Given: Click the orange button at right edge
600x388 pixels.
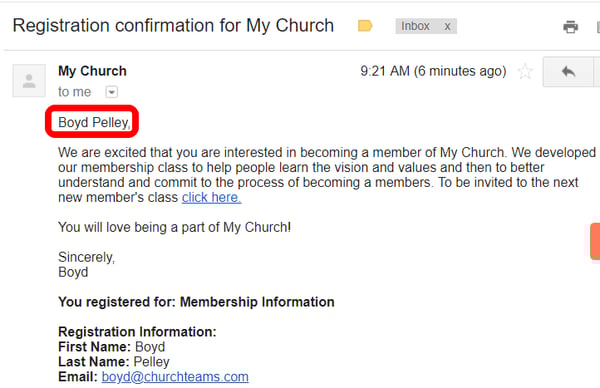Looking at the screenshot, I should click(x=595, y=241).
